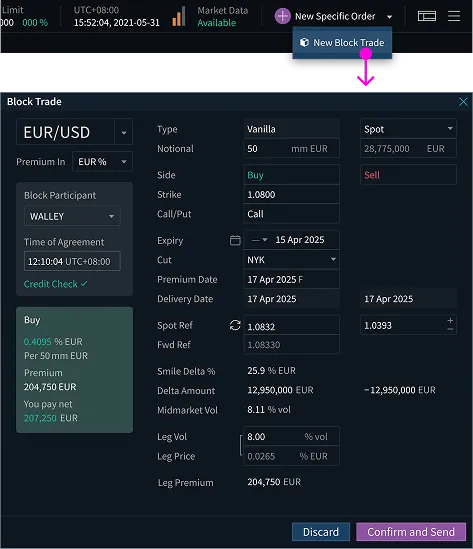Click the Vanilla type field

click(x=291, y=129)
